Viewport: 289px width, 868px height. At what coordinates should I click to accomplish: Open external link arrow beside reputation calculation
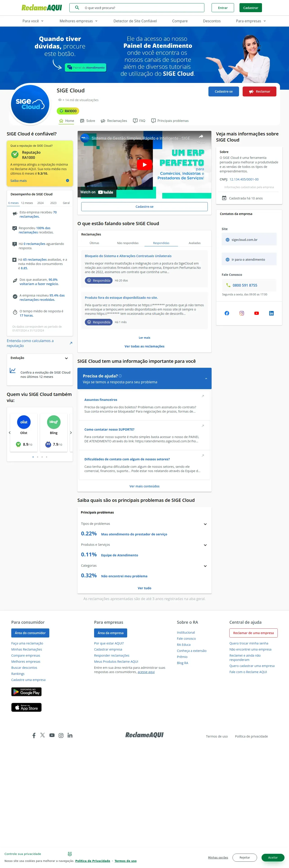click(71, 343)
